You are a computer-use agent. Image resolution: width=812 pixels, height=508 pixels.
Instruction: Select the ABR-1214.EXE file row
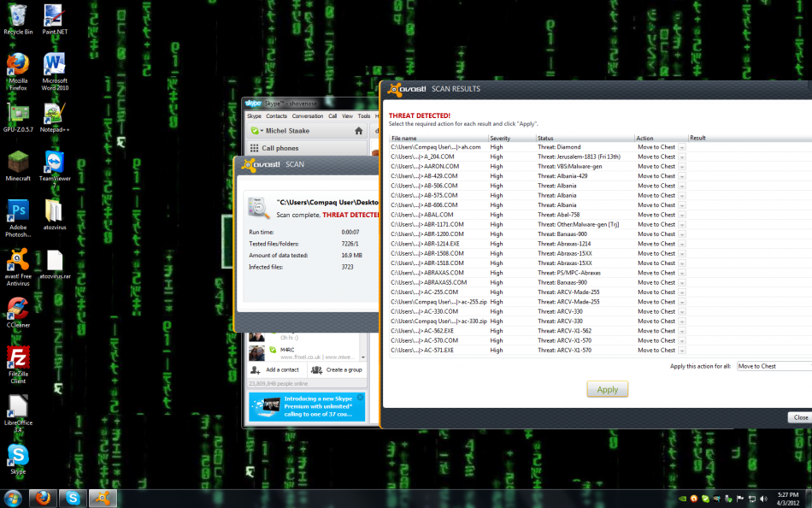pos(601,244)
